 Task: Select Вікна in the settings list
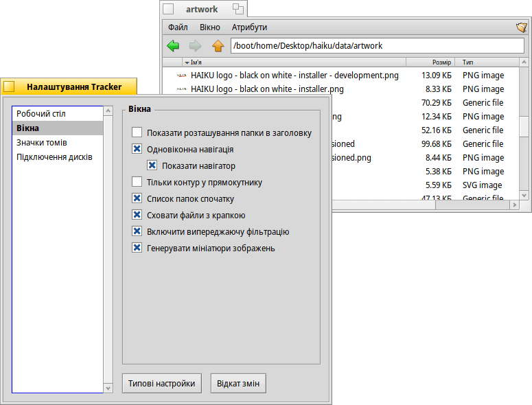tap(58, 128)
